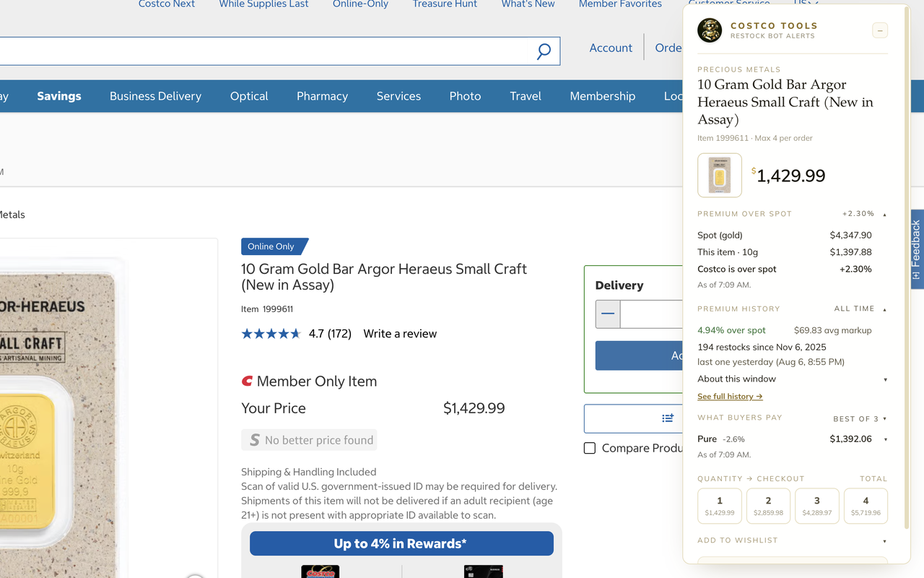
Task: Decrease quantity with the minus button
Action: pos(608,314)
